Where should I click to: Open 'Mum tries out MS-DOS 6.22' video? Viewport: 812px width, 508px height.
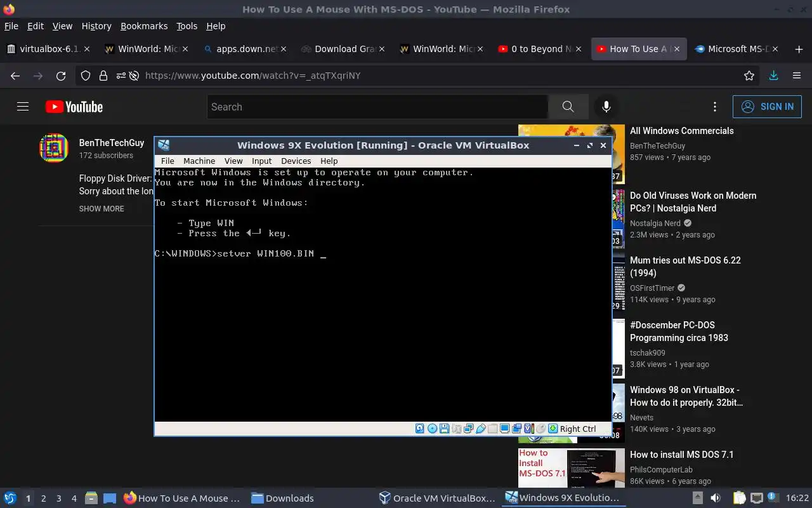coord(685,267)
